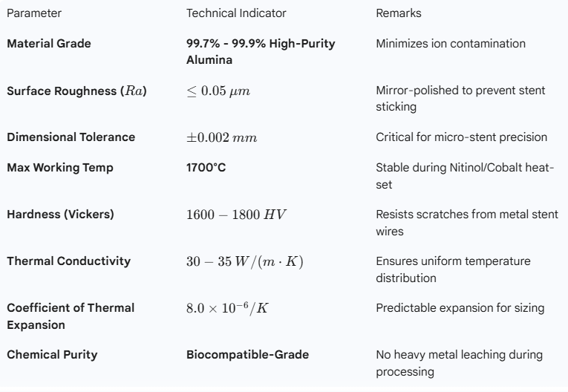
Task: Click the Minimizes ion contamination remark
Action: coord(451,44)
